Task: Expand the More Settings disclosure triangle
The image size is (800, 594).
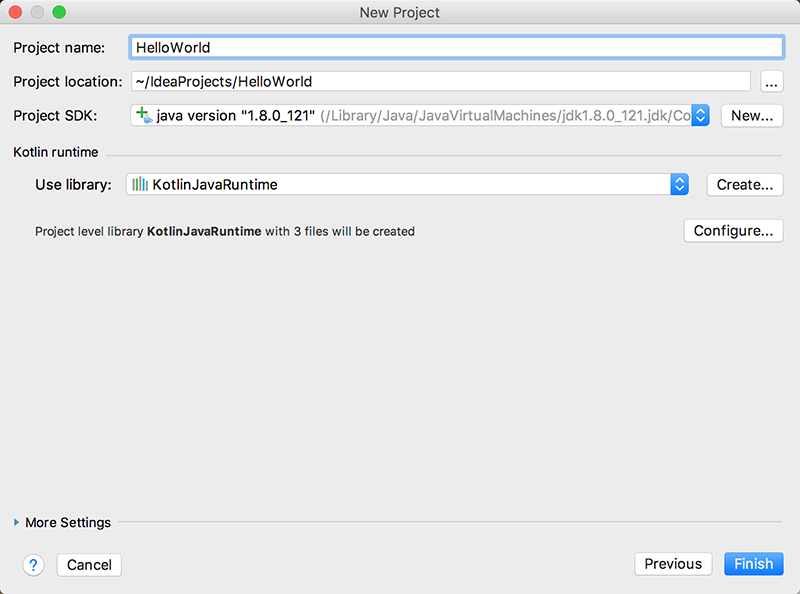Action: click(x=17, y=522)
